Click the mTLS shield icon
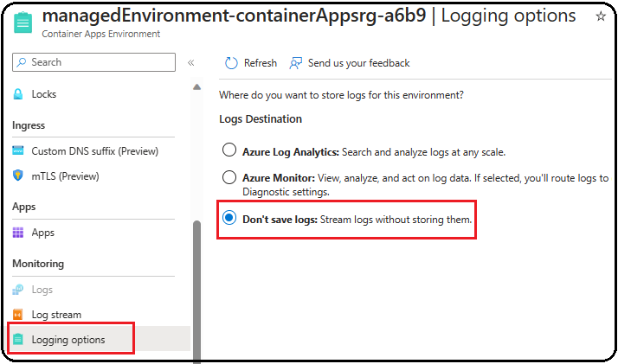Screen dimensions: 618x364 (x=18, y=176)
